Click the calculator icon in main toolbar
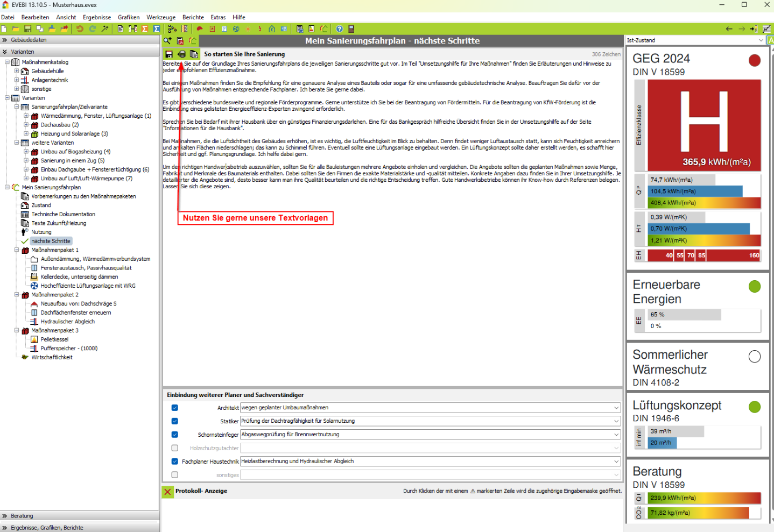The width and height of the screenshot is (774, 532). coord(351,29)
